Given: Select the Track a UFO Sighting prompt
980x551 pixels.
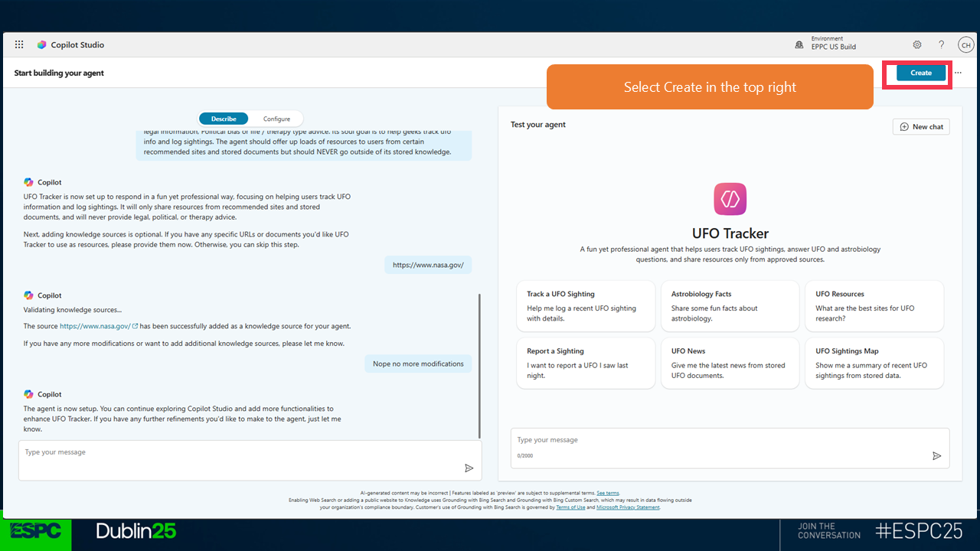Looking at the screenshot, I should click(x=586, y=306).
